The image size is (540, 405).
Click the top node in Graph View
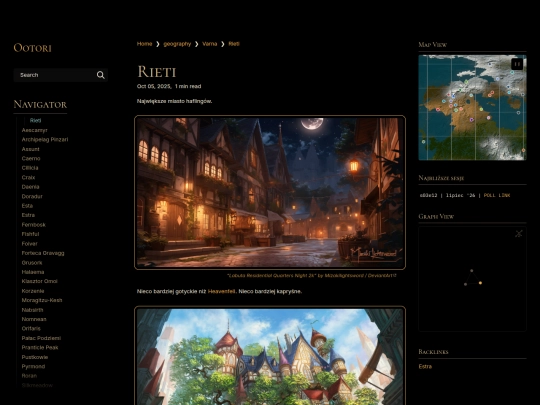pos(471,271)
